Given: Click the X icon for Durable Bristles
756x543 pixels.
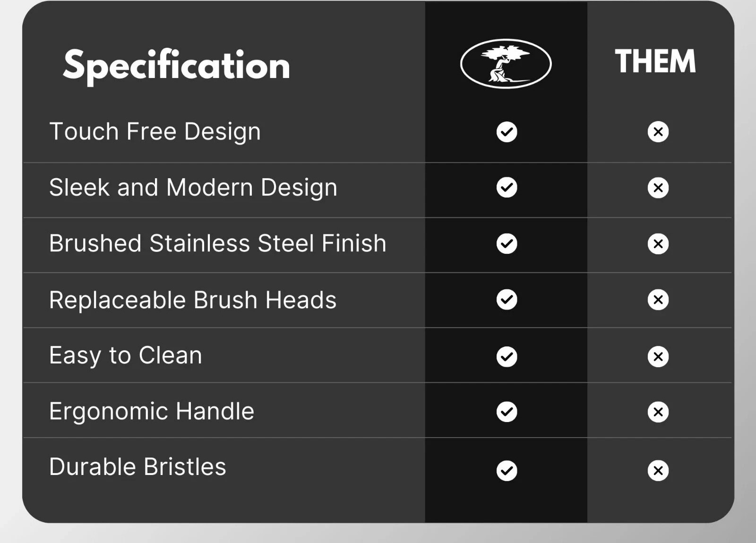Looking at the screenshot, I should click(658, 470).
